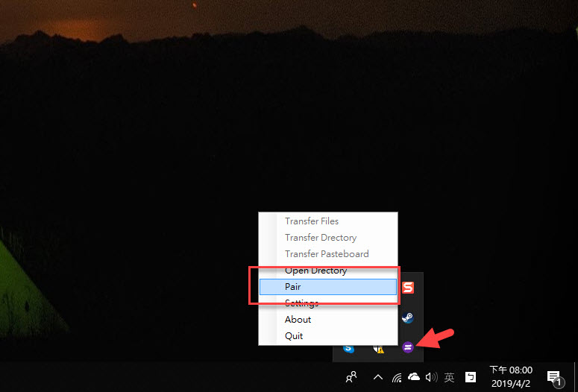Screen dimensions: 578x392
Task: Click the red S tray icon
Action: [408, 288]
